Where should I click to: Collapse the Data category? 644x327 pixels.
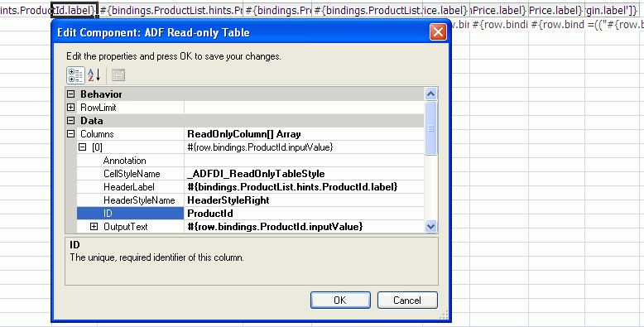coord(70,121)
